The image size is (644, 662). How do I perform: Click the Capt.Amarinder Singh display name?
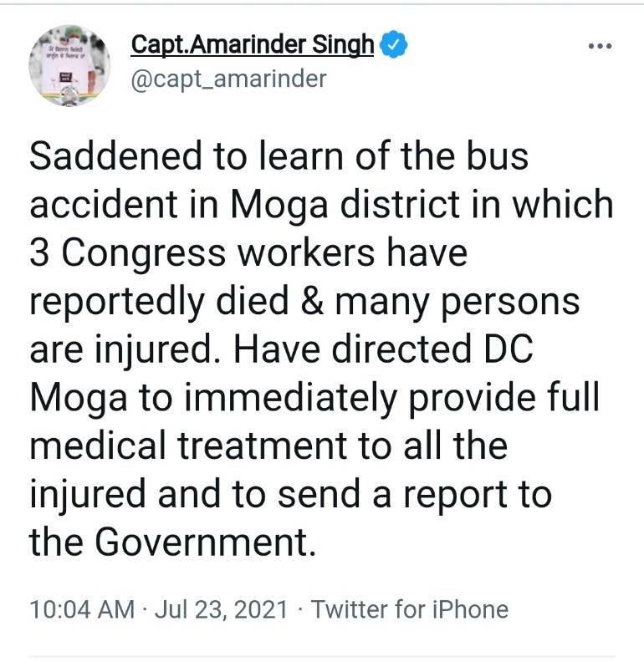253,45
